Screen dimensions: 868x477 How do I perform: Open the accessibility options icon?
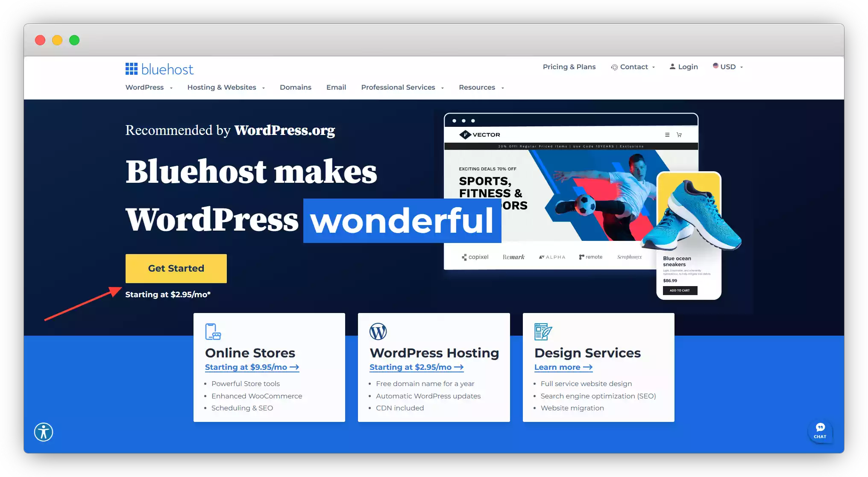(44, 432)
